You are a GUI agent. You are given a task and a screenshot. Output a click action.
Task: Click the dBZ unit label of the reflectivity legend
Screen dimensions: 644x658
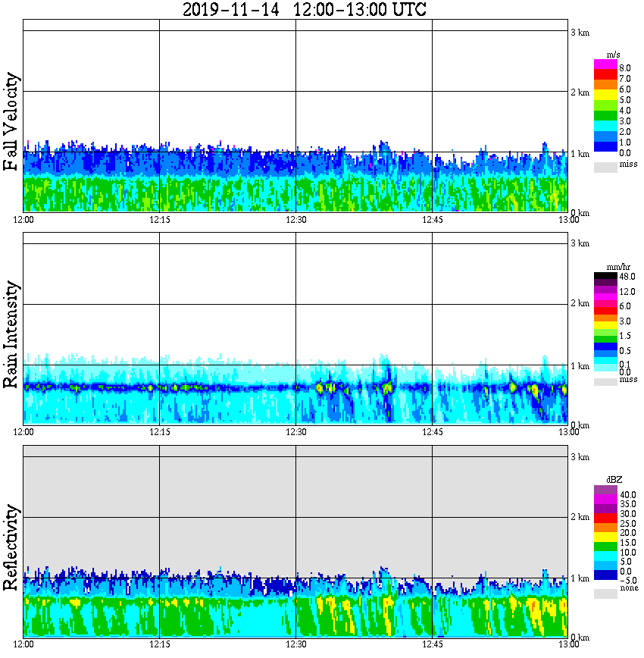pyautogui.click(x=614, y=479)
